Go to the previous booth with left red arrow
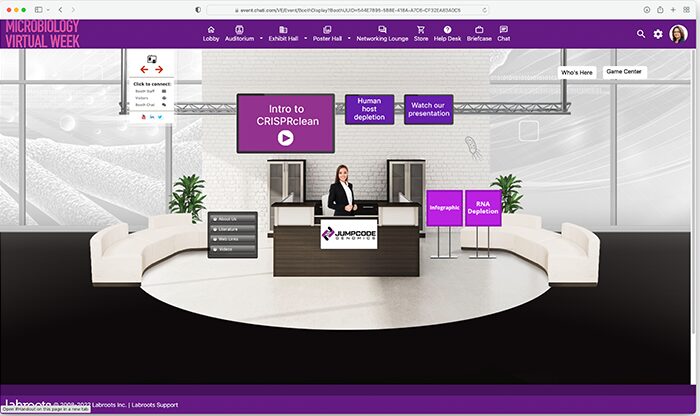This screenshot has width=700, height=416. tap(143, 69)
